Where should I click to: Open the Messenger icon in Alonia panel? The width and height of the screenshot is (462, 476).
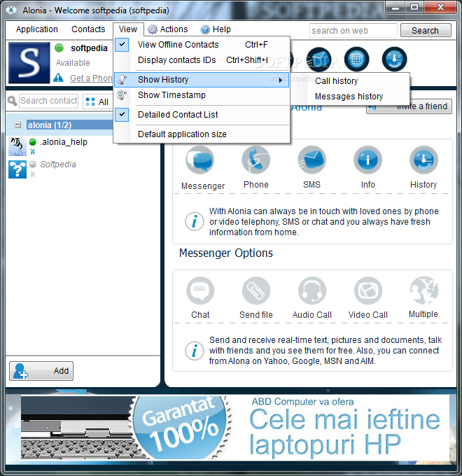(x=199, y=160)
